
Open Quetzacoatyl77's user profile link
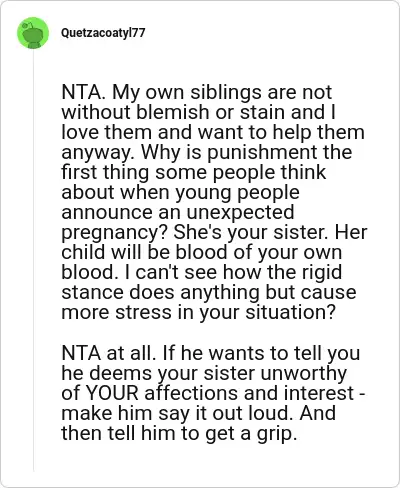tap(103, 33)
